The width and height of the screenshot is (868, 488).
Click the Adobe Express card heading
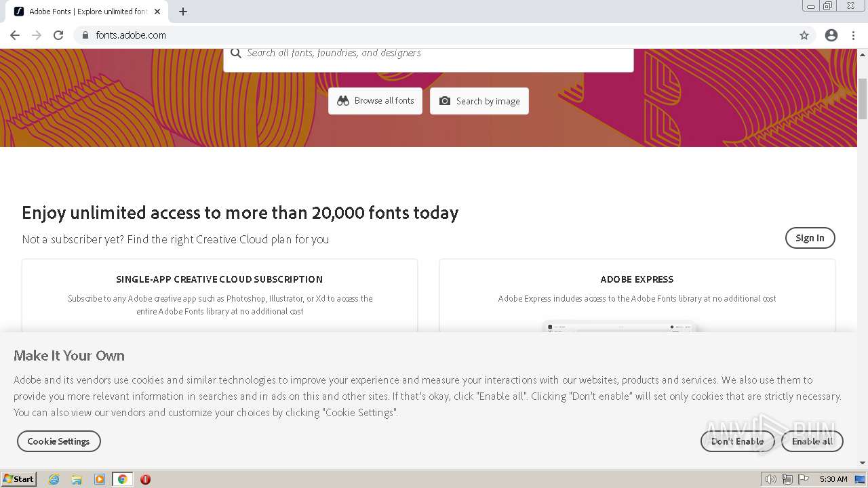pyautogui.click(x=637, y=279)
